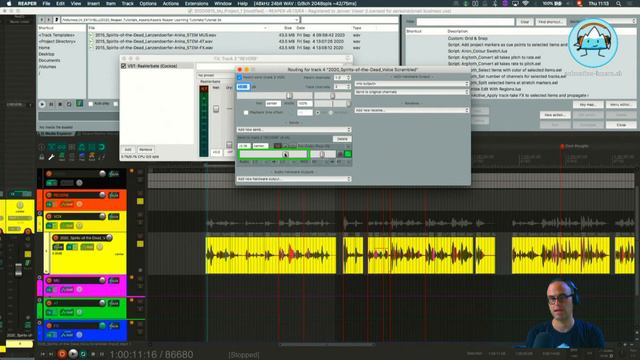Open the Track menu
The height and width of the screenshot is (360, 640).
pos(127,3)
